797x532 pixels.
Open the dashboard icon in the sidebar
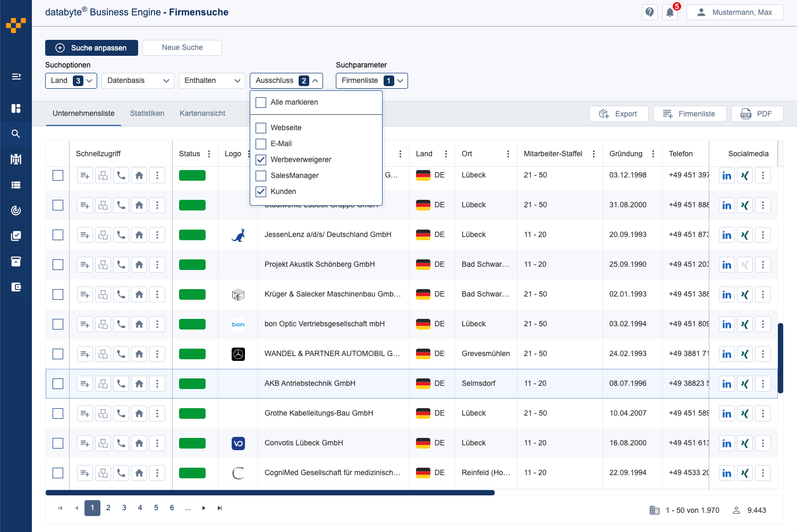[16, 108]
